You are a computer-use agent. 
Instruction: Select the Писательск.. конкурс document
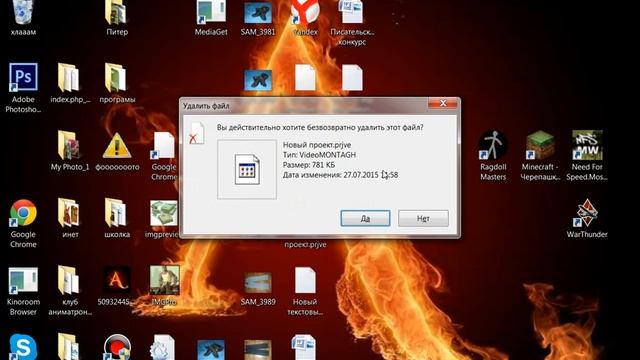click(352, 22)
